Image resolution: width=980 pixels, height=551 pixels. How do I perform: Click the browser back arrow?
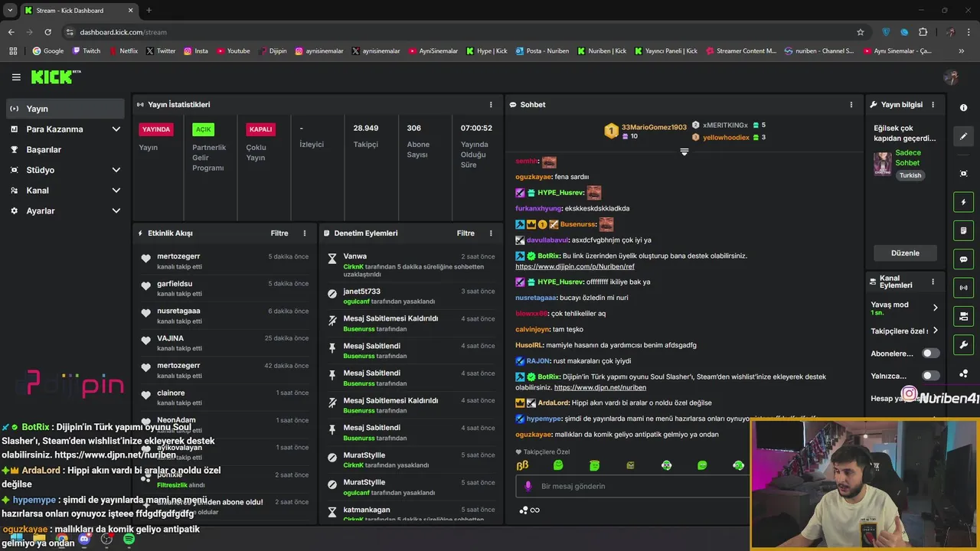(11, 32)
